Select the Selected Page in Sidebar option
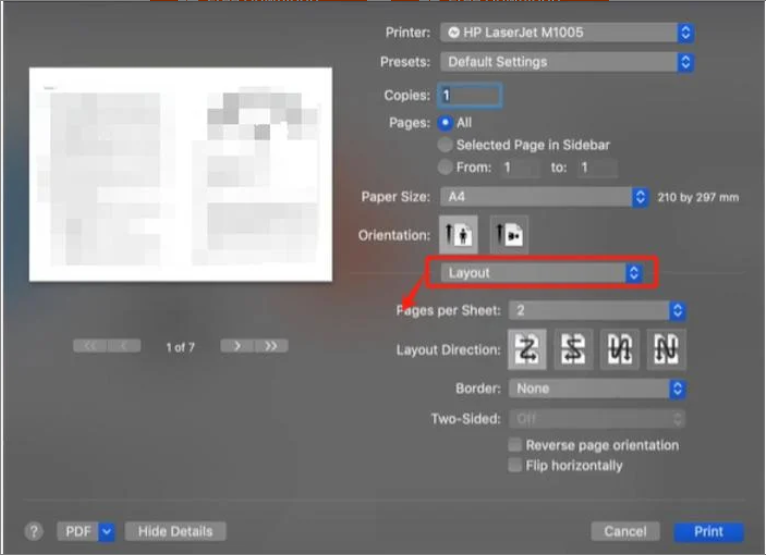The height and width of the screenshot is (555, 766). tap(446, 145)
